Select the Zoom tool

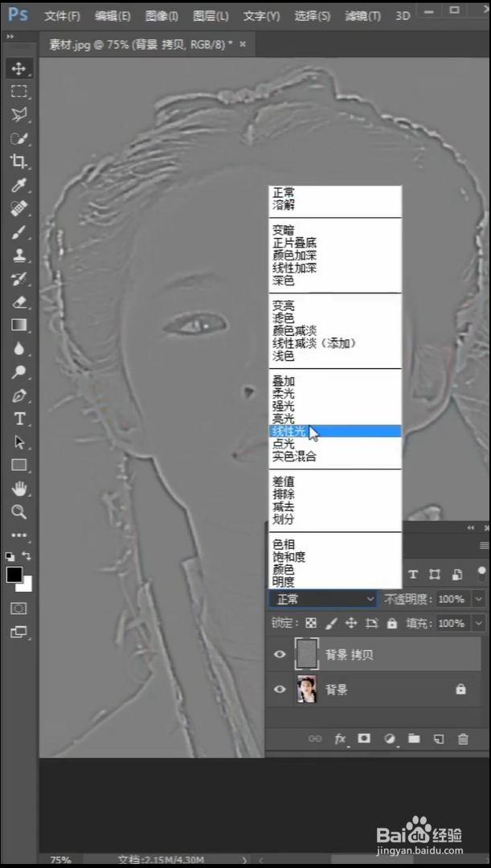tap(18, 511)
